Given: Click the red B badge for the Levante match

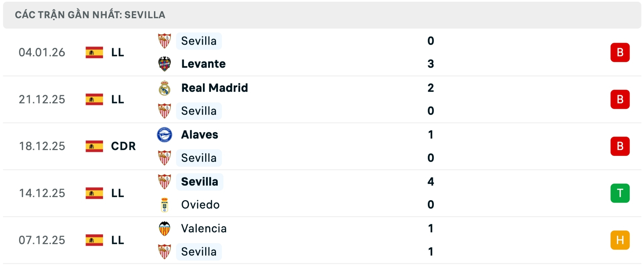Looking at the screenshot, I should (x=620, y=52).
